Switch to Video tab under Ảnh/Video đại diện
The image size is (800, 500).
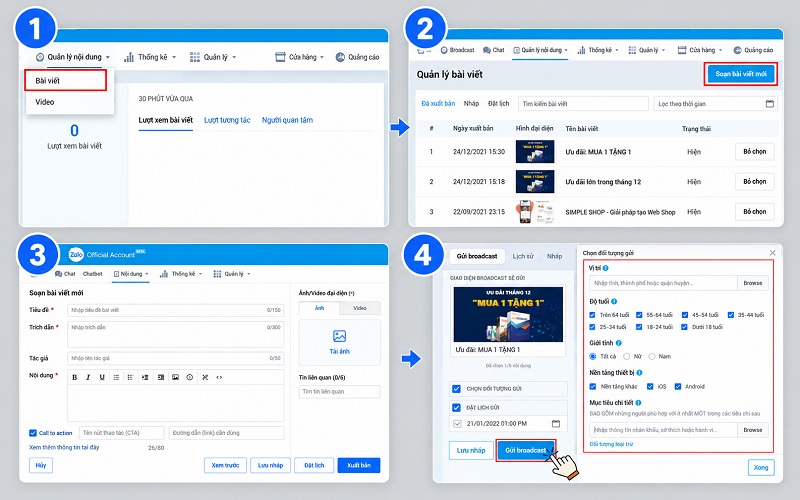[x=360, y=308]
